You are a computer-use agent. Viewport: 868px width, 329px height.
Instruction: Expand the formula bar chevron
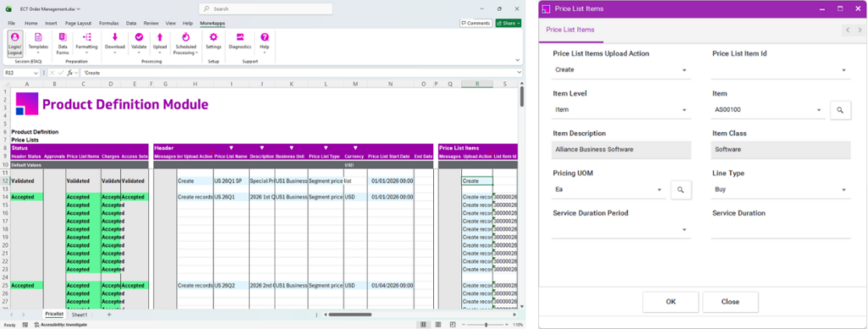pyautogui.click(x=519, y=73)
